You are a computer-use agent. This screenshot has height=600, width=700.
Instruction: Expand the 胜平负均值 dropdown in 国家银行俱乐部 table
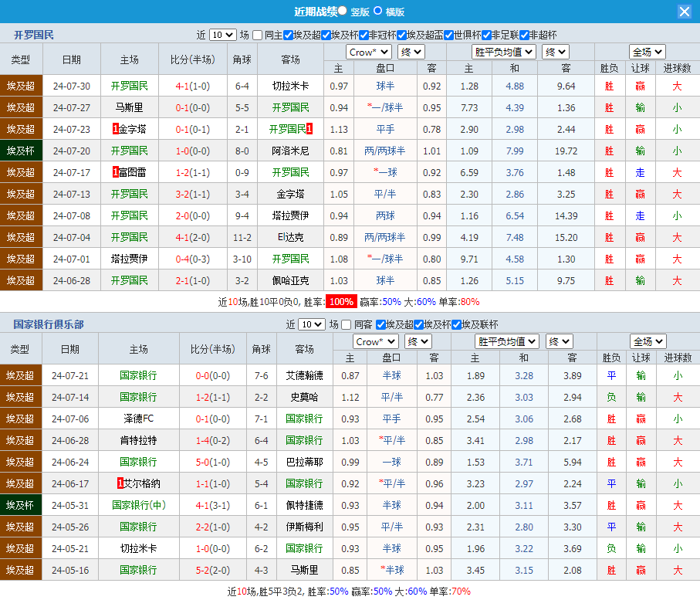click(506, 341)
